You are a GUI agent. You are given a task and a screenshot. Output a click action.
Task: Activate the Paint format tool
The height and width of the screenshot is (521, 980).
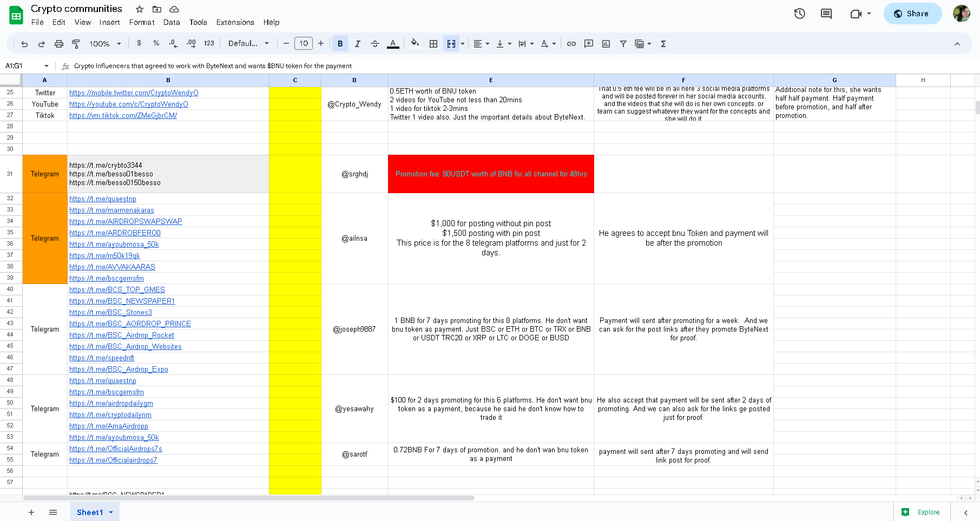tap(76, 44)
